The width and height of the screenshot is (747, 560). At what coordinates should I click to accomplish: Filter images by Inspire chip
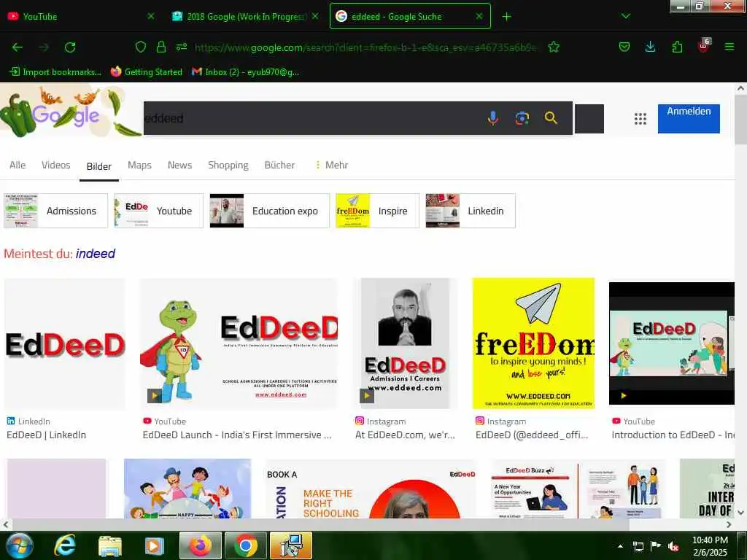(377, 211)
